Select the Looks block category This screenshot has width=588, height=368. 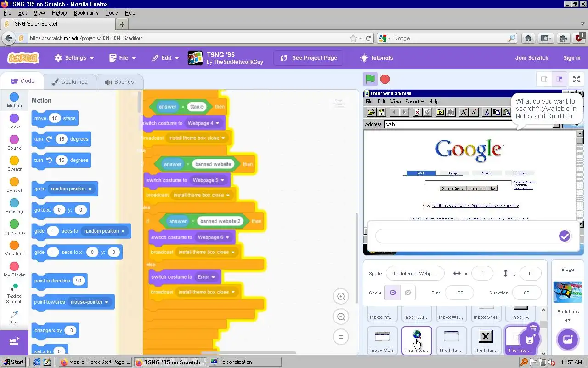pyautogui.click(x=14, y=121)
